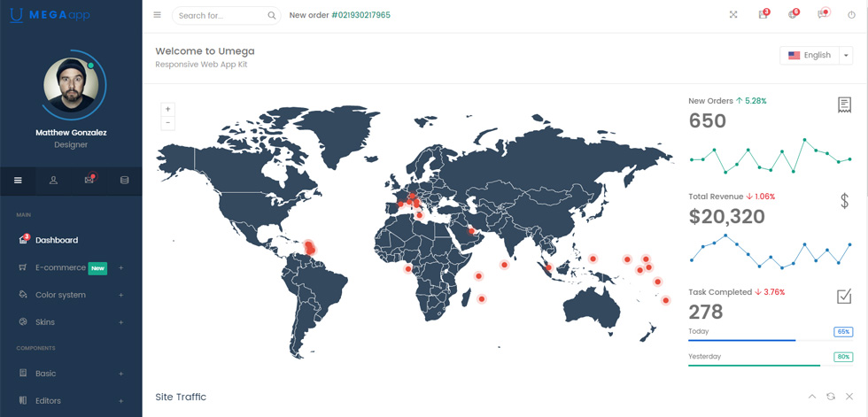The width and height of the screenshot is (868, 417).
Task: Click the 1.06% decrease indicator
Action: pos(761,197)
